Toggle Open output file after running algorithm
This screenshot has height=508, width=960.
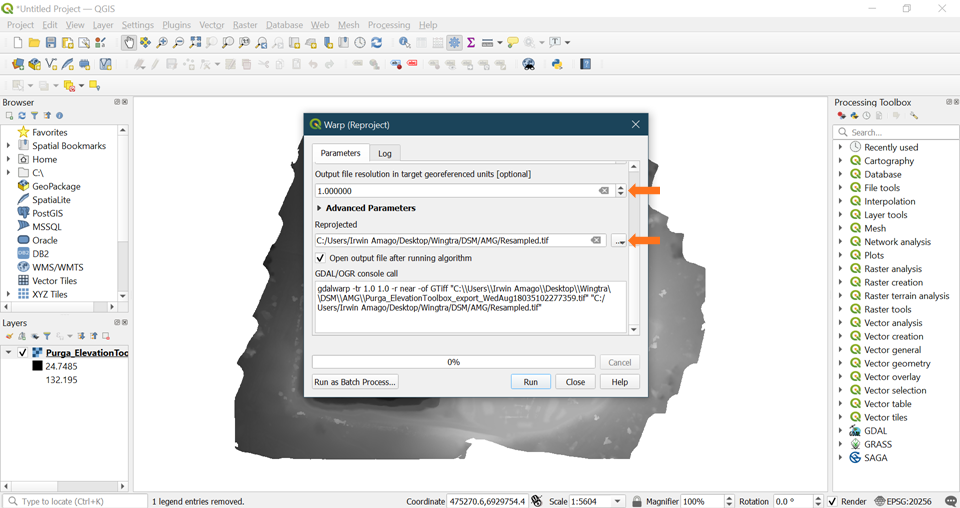(x=321, y=258)
